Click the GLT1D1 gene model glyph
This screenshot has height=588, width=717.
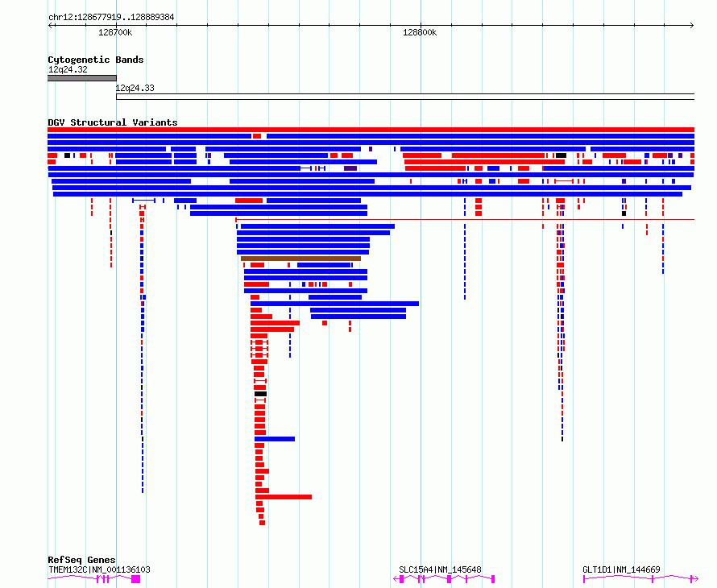click(x=640, y=579)
